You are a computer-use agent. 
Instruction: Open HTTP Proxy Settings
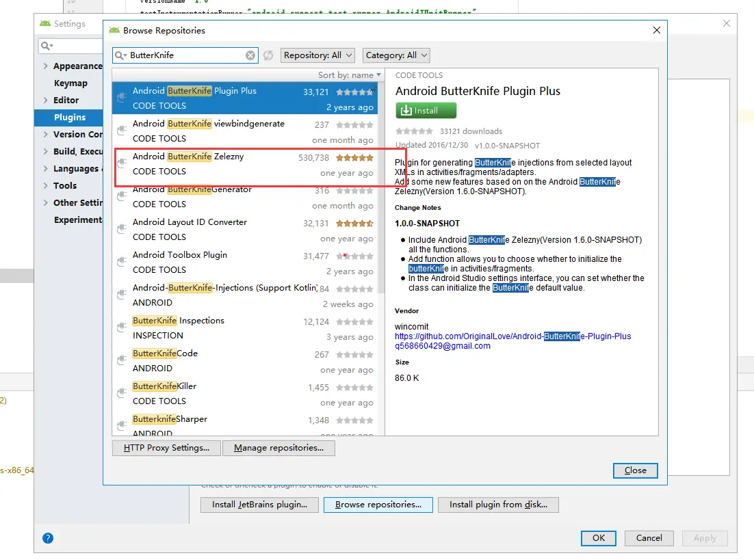pyautogui.click(x=166, y=448)
